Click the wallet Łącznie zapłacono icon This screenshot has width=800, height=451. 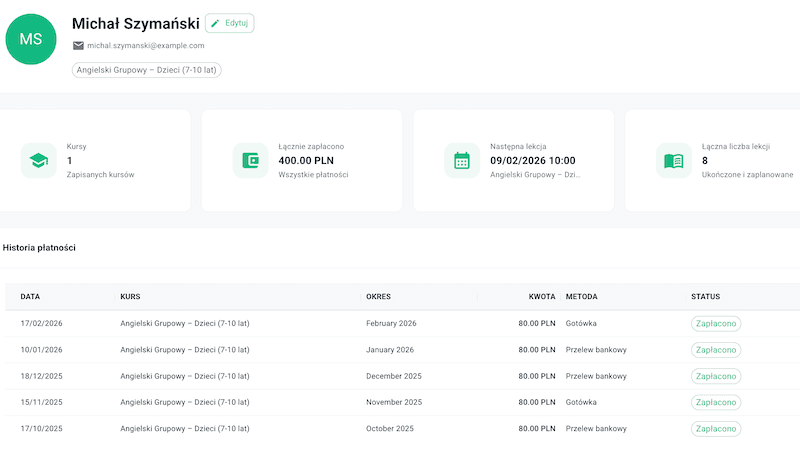click(x=251, y=160)
